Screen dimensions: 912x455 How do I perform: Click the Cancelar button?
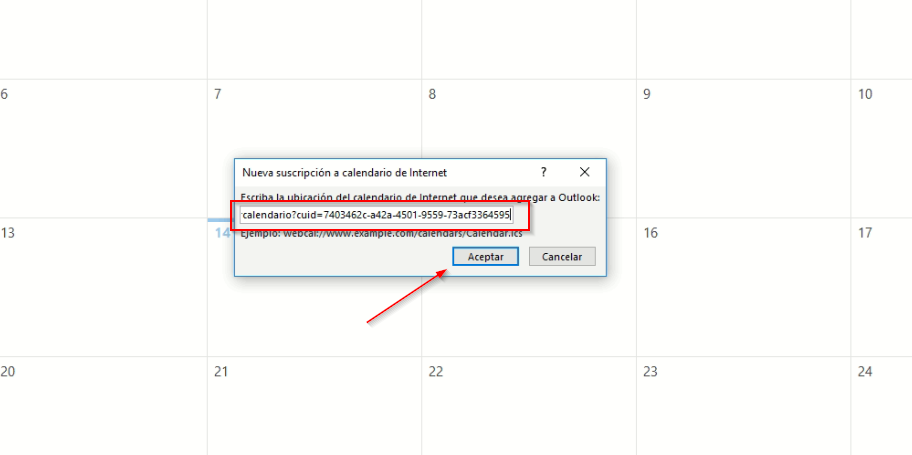tap(562, 257)
